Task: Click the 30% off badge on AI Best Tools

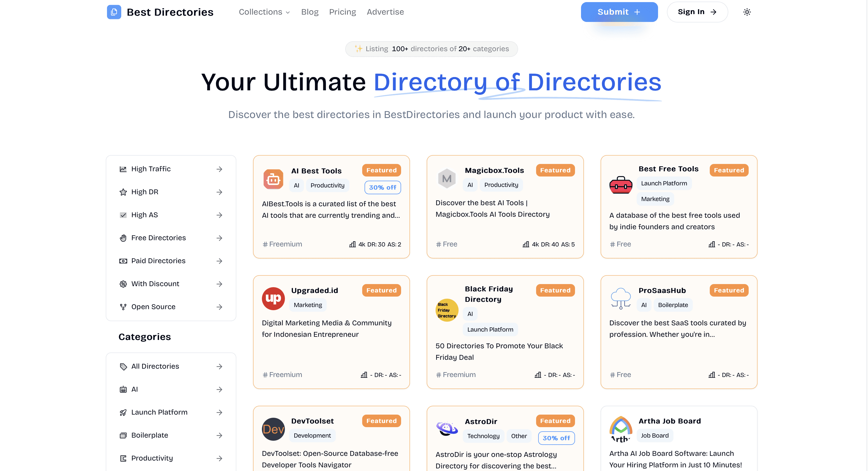Action: click(383, 187)
